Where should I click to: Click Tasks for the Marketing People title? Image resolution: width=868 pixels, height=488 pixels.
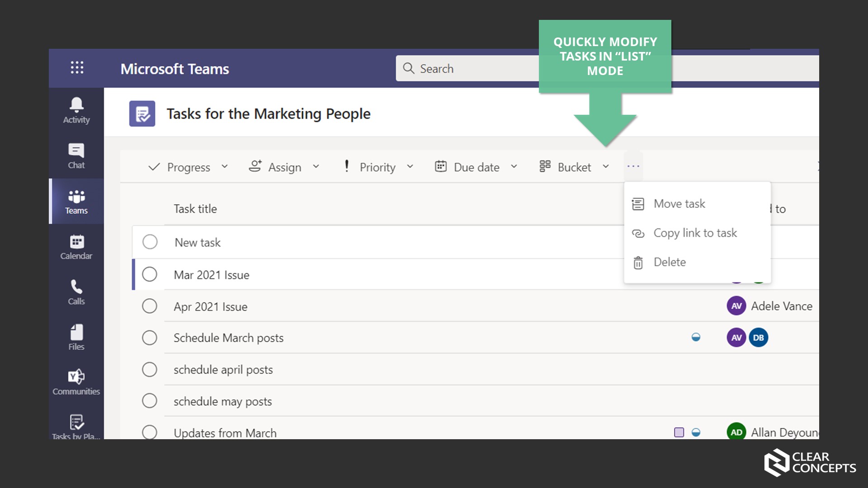click(269, 114)
